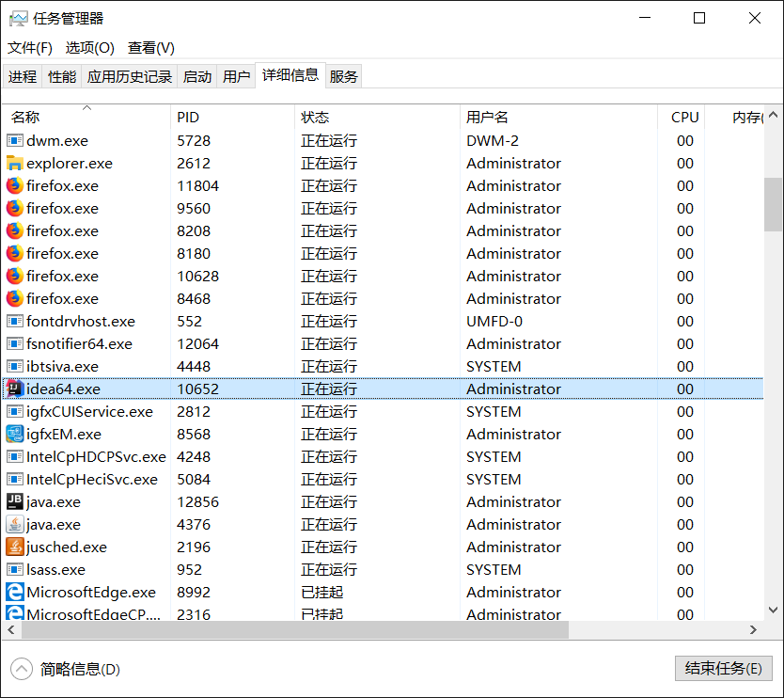Select the 详细信息 tab

290,75
